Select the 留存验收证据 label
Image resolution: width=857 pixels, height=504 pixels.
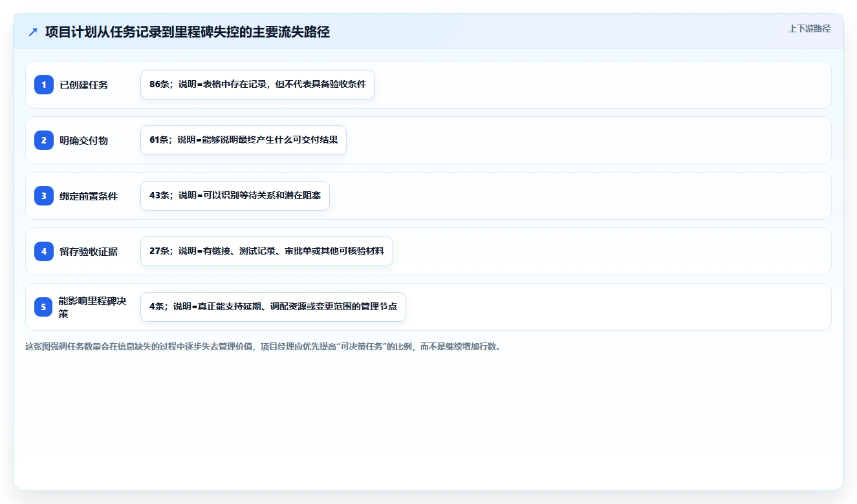tap(89, 252)
